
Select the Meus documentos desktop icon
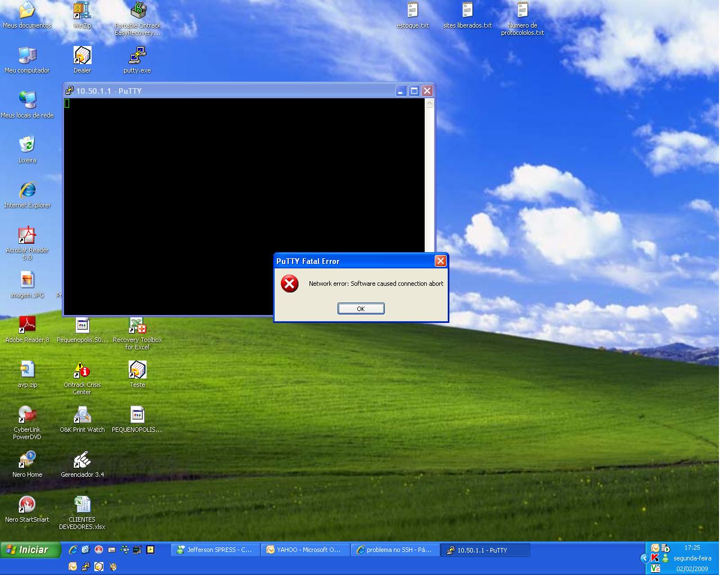pos(27,15)
